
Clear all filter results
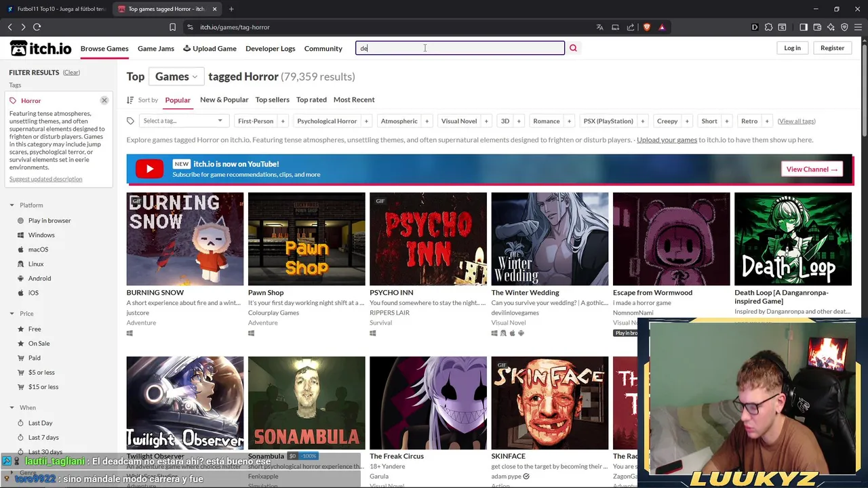pyautogui.click(x=71, y=73)
